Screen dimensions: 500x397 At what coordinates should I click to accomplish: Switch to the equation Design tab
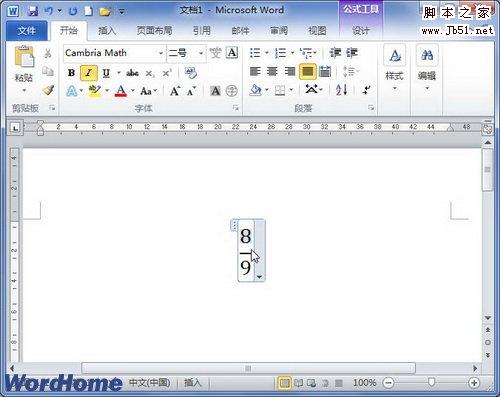tap(361, 31)
